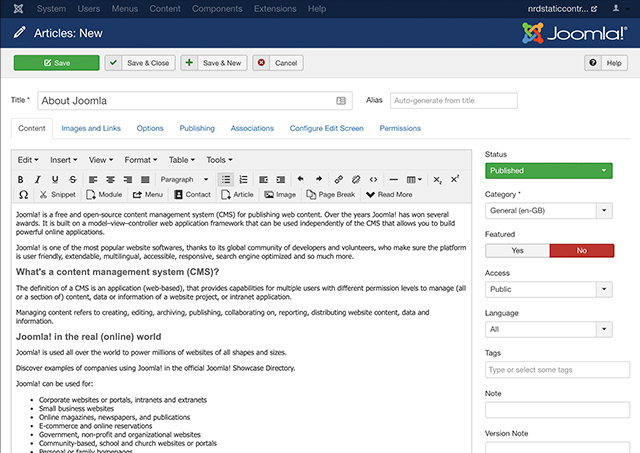
Task: Click Title field About Joomla
Action: tap(195, 101)
